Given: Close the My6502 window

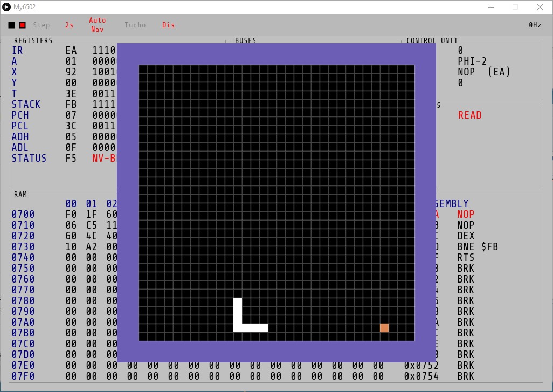Looking at the screenshot, I should (540, 7).
